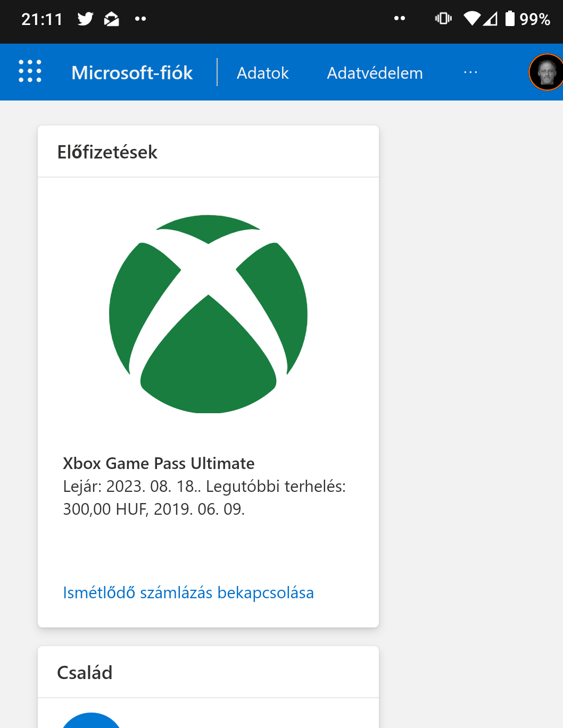Screen dimensions: 563x728
Task: Open the Microsoft apps grid launcher
Action: pos(30,71)
